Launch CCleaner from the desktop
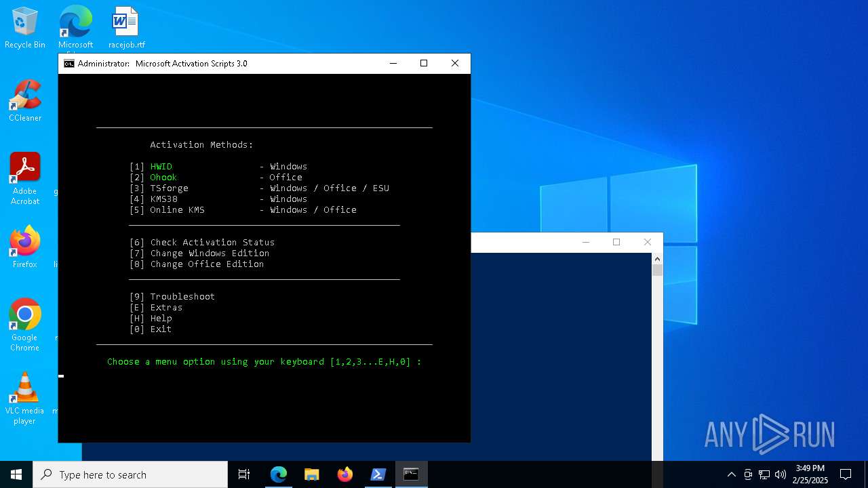Screen dimensions: 868x488 coord(25,101)
